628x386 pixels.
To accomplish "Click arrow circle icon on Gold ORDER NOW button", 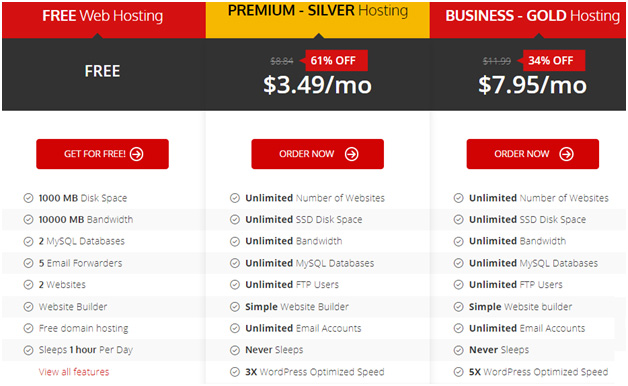I will coord(566,154).
